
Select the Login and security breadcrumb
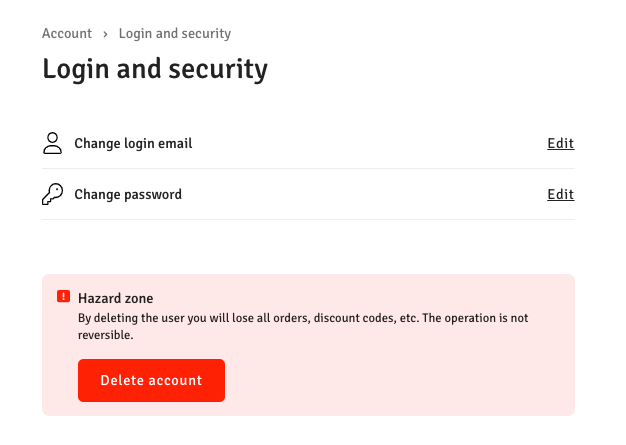(x=174, y=34)
